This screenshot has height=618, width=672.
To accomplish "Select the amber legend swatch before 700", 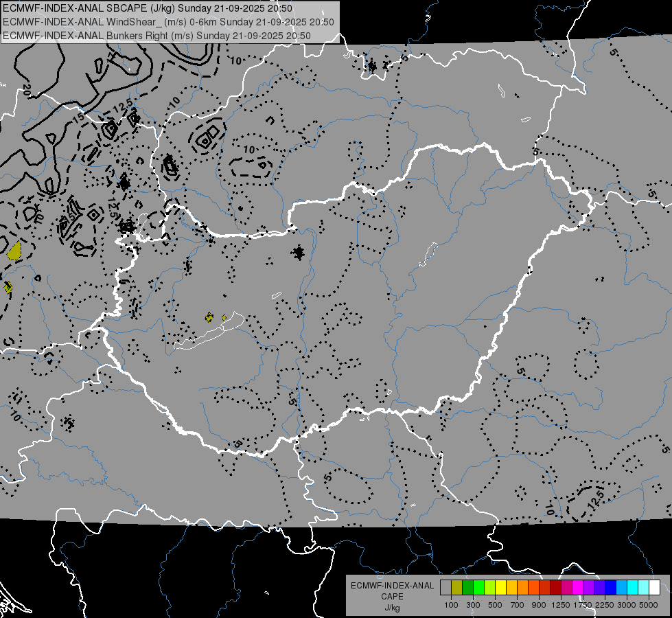I will (511, 588).
